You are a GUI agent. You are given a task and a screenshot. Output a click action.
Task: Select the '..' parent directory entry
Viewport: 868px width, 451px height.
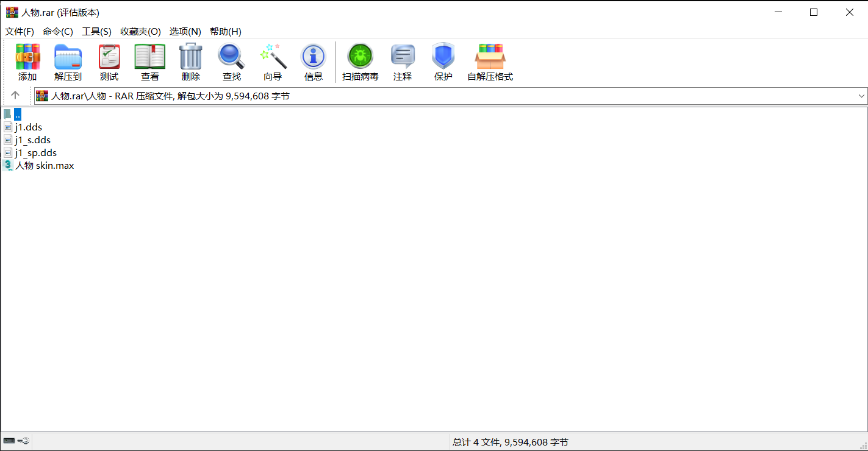(18, 114)
